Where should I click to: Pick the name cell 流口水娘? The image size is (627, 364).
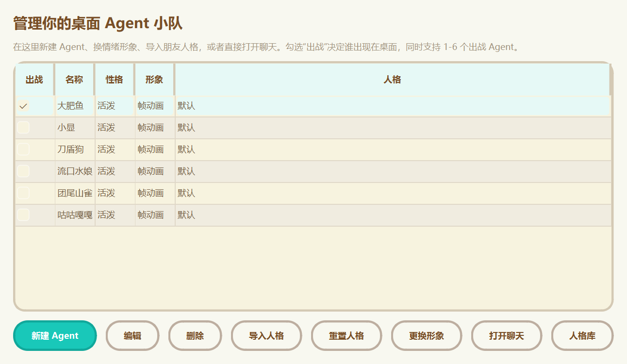75,171
